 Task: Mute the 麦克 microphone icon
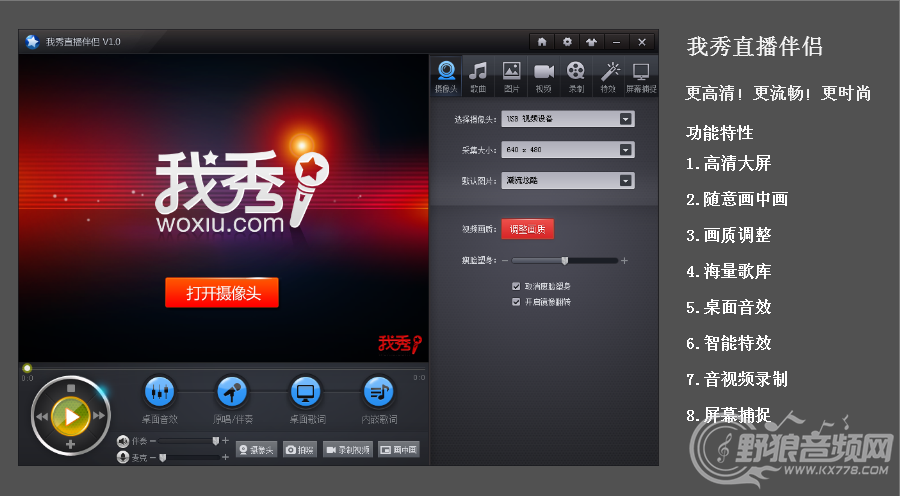122,457
